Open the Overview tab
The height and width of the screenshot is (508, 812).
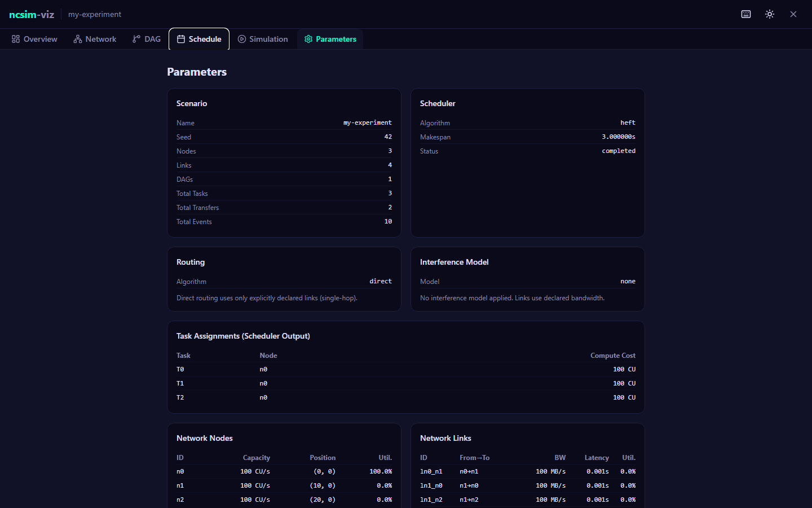(34, 39)
